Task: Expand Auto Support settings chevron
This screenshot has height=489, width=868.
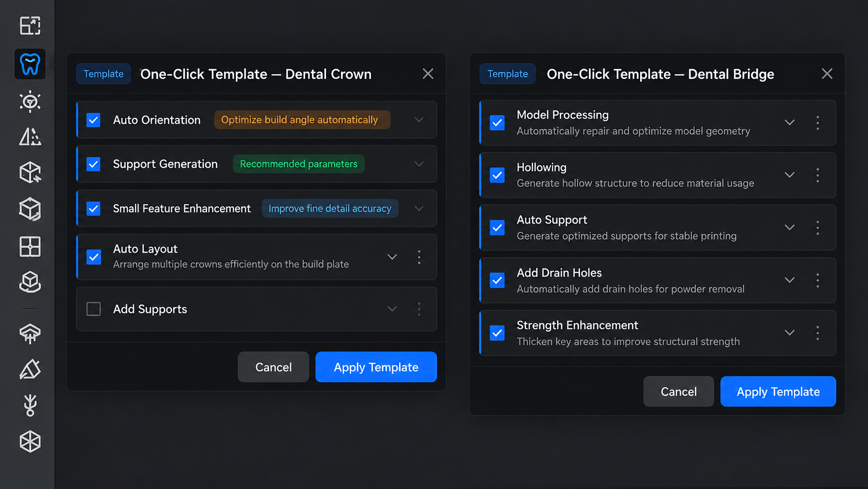Action: click(790, 228)
